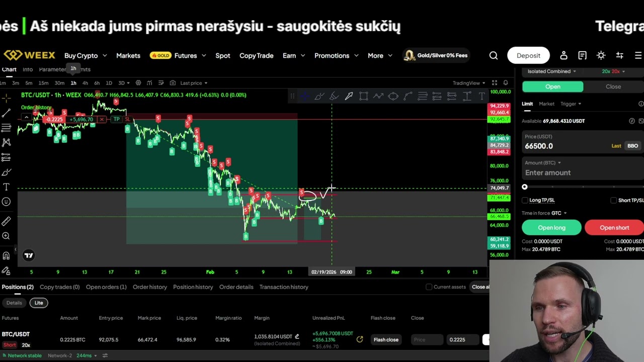Select the Open order mode
This screenshot has height=362, width=644.
[x=553, y=86]
